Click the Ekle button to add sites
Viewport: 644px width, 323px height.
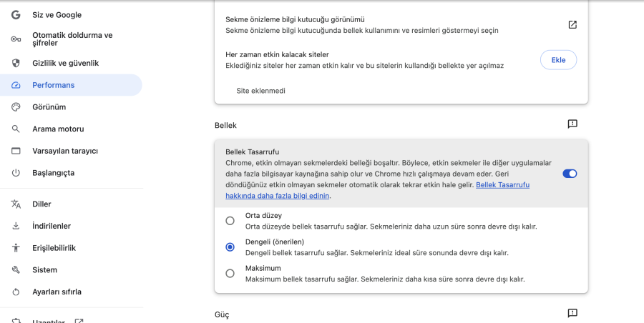click(558, 60)
